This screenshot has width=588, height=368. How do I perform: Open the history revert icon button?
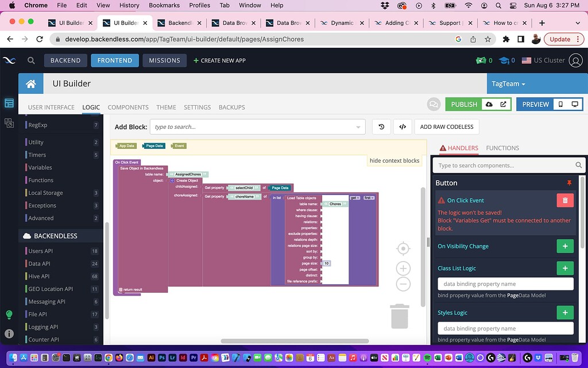coord(381,126)
